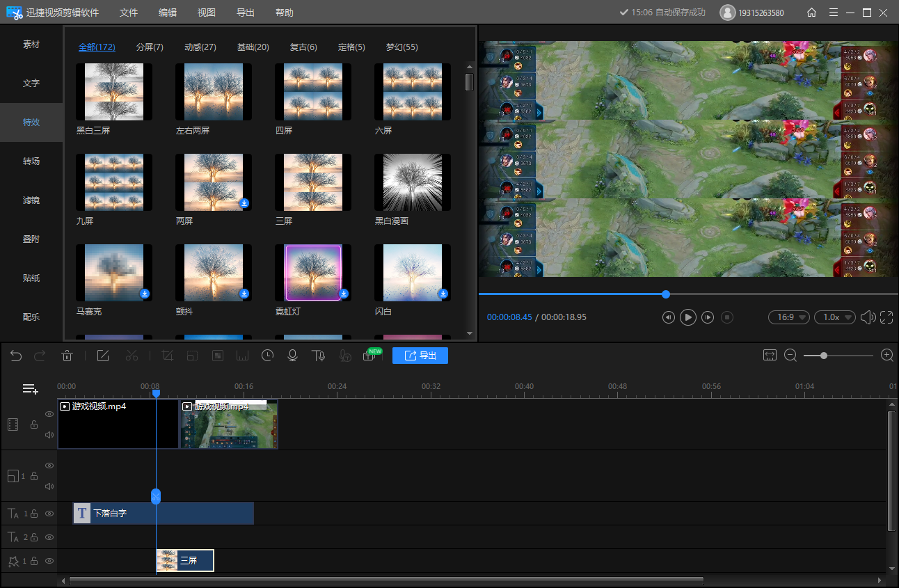
Task: Select the 三屏 clip on effects track
Action: (x=185, y=560)
